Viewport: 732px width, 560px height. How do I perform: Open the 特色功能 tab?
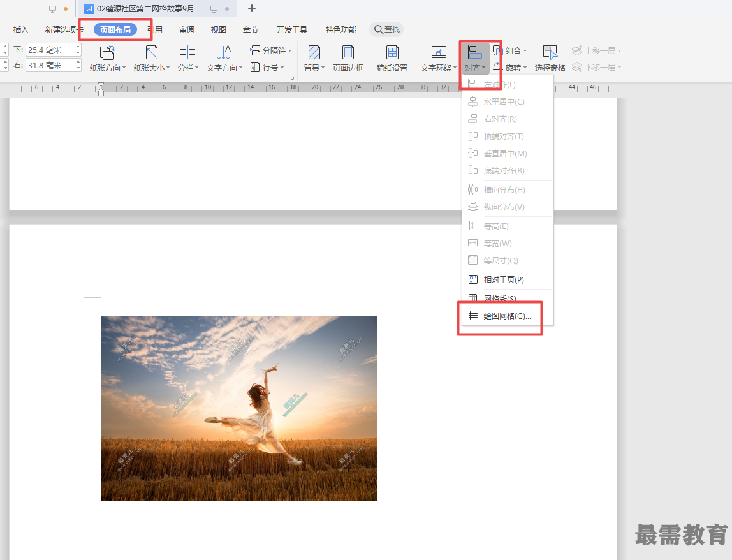pyautogui.click(x=340, y=30)
